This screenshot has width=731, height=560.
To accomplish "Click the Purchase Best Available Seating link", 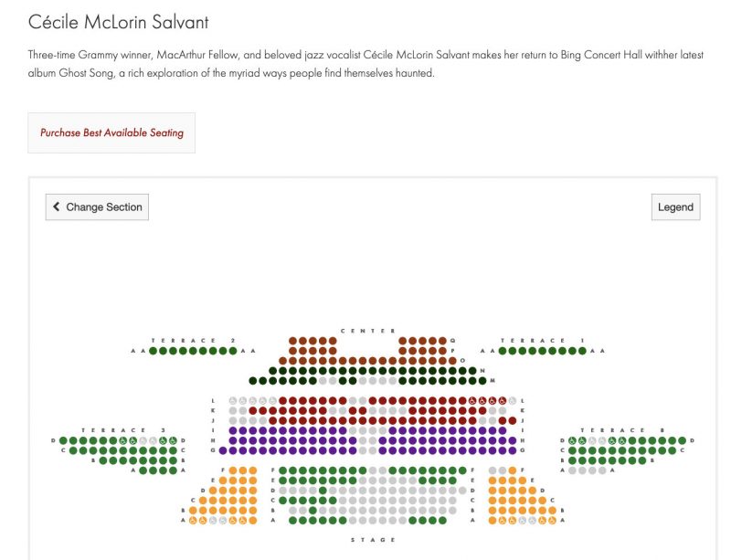I will tap(111, 132).
